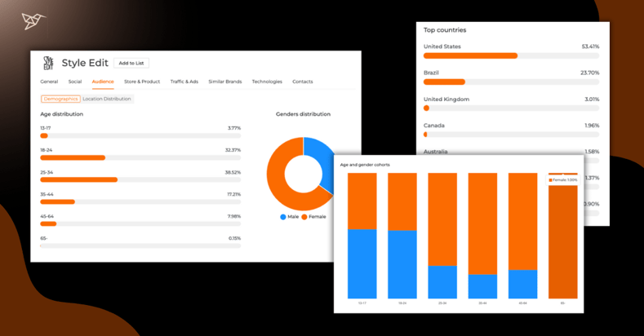Switch to the Social tab

coord(75,82)
